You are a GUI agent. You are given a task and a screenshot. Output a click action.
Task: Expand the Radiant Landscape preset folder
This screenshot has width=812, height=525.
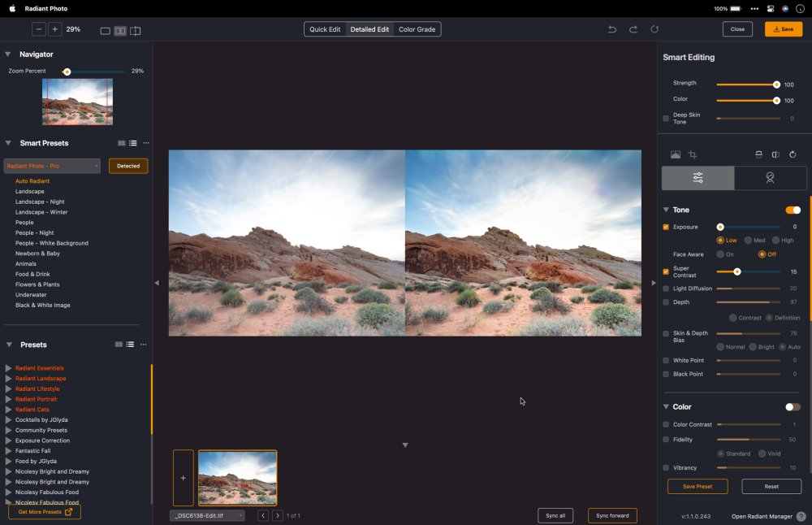tap(8, 379)
